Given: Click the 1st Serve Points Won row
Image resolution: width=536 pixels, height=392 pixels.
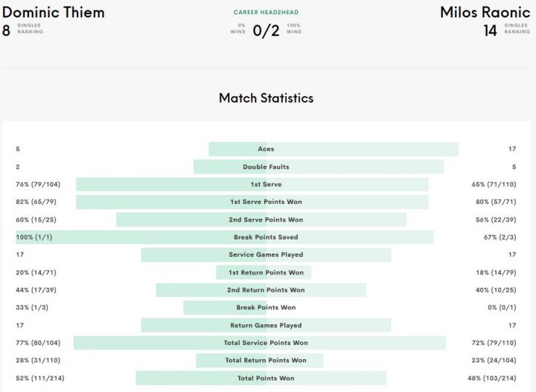Looking at the screenshot, I should click(x=266, y=202).
